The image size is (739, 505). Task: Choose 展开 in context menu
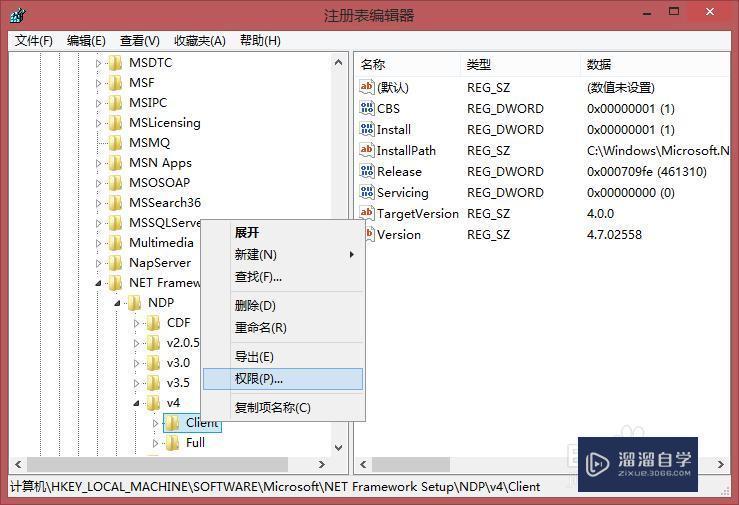click(x=283, y=232)
